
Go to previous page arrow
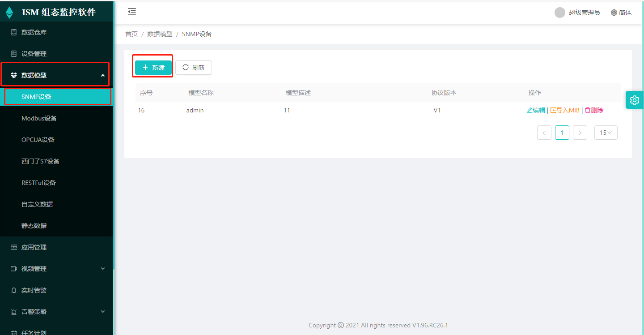(544, 133)
